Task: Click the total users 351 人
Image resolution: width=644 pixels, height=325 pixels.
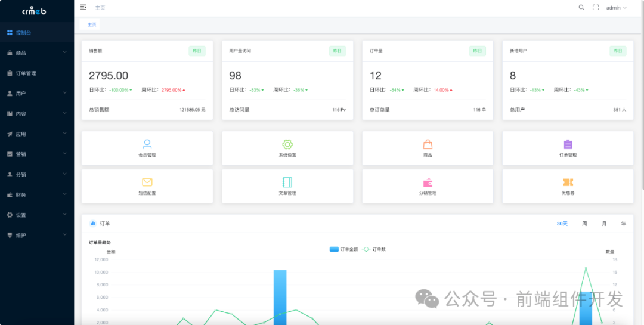Action: (620, 110)
